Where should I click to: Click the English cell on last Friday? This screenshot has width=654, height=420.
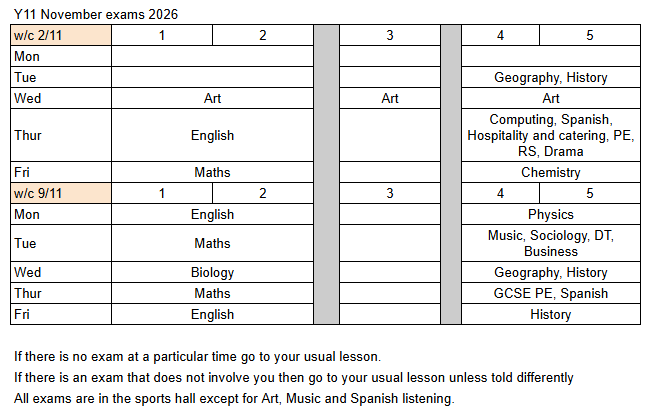[x=212, y=314]
